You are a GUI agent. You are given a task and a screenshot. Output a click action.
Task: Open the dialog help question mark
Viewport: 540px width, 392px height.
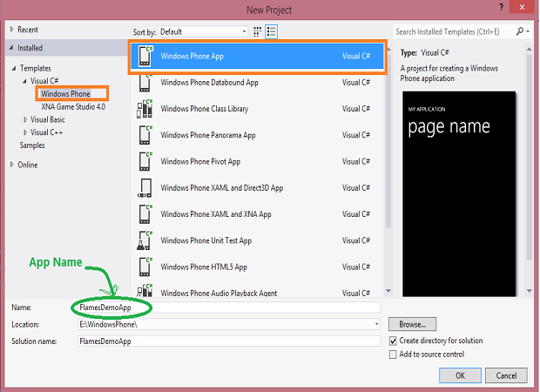click(x=501, y=7)
